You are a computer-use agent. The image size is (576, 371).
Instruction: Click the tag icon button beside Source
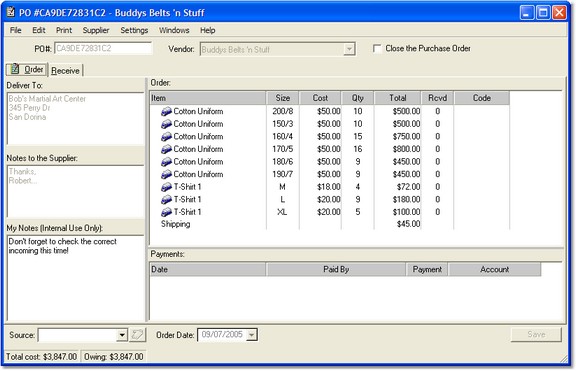[137, 335]
